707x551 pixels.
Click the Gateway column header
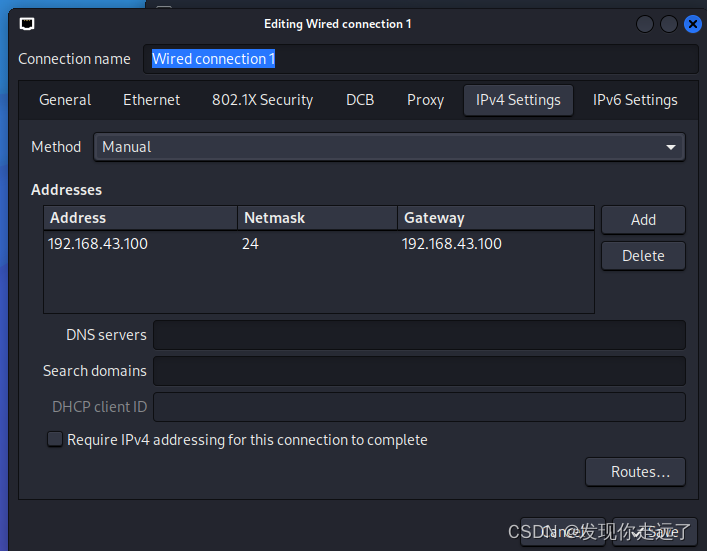pos(496,218)
